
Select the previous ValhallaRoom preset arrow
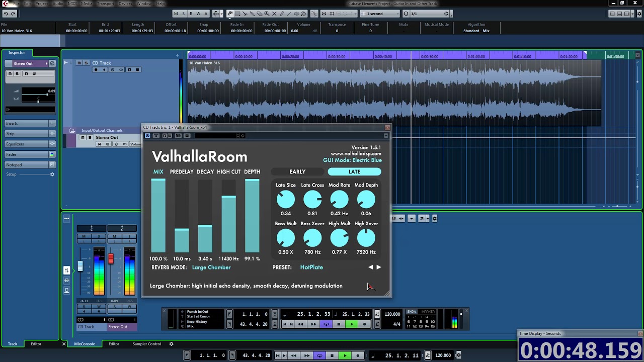[371, 267]
